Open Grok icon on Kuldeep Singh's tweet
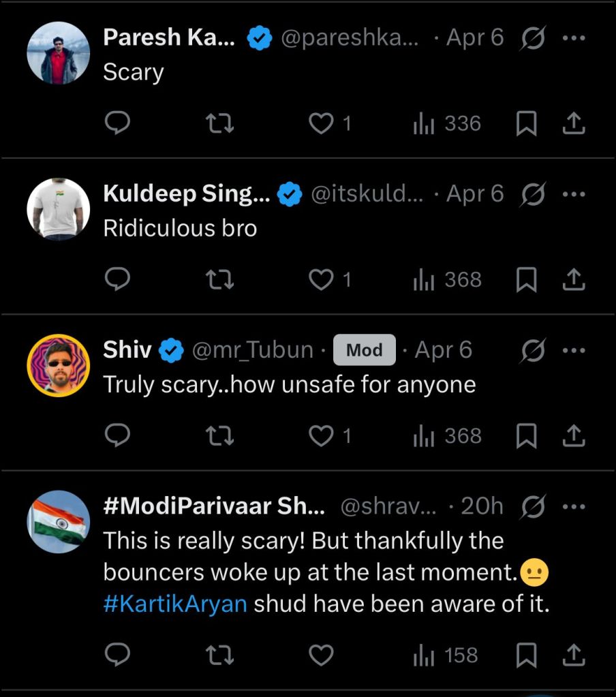 534,194
